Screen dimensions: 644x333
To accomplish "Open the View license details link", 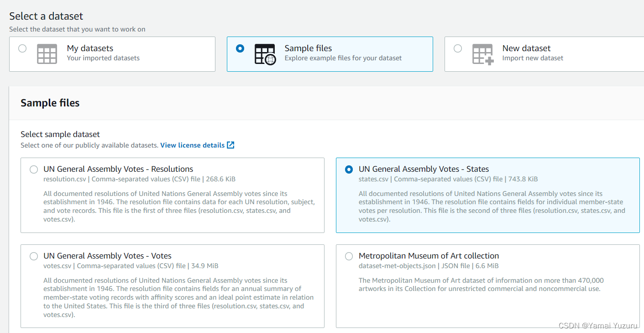I will point(192,145).
